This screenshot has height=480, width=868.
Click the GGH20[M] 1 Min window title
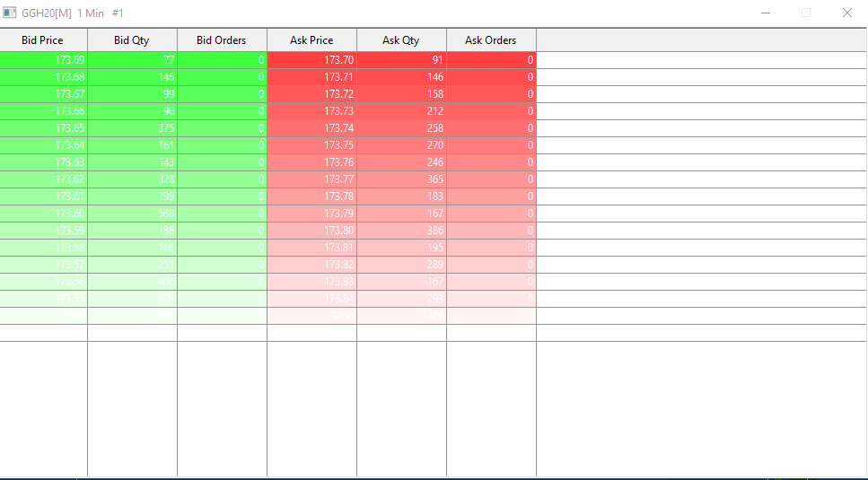point(73,13)
